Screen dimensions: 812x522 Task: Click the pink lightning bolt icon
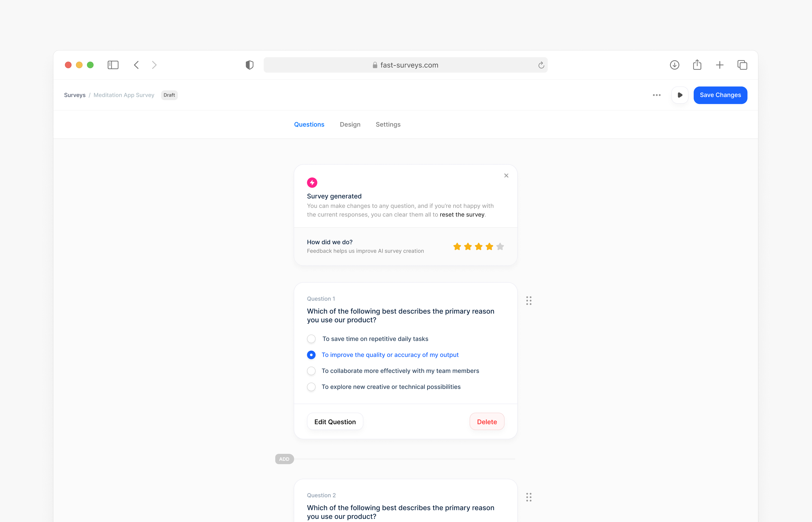point(312,183)
